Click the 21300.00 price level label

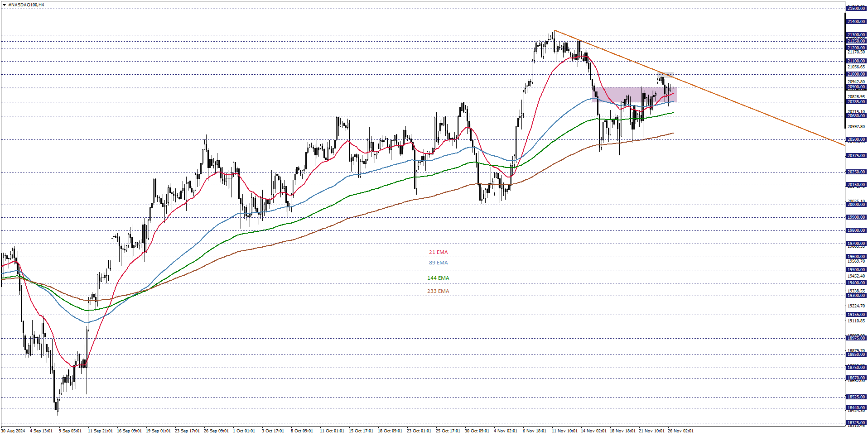[x=856, y=35]
